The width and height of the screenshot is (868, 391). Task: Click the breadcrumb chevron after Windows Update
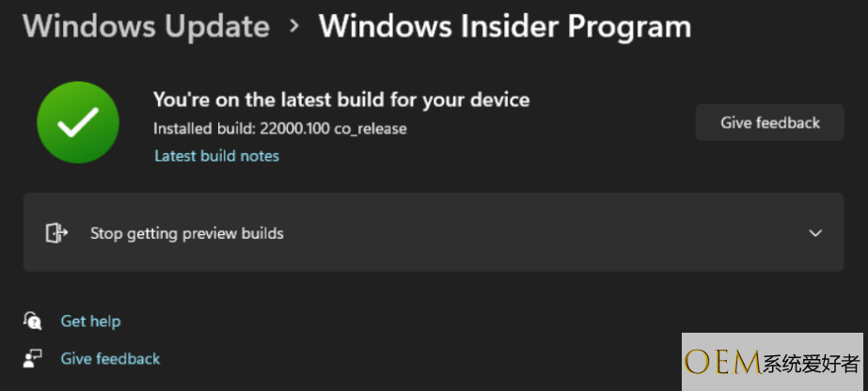(x=294, y=26)
